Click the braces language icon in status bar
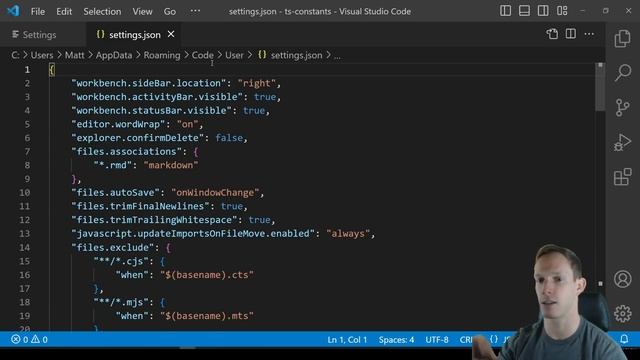The width and height of the screenshot is (640, 360). pos(494,339)
